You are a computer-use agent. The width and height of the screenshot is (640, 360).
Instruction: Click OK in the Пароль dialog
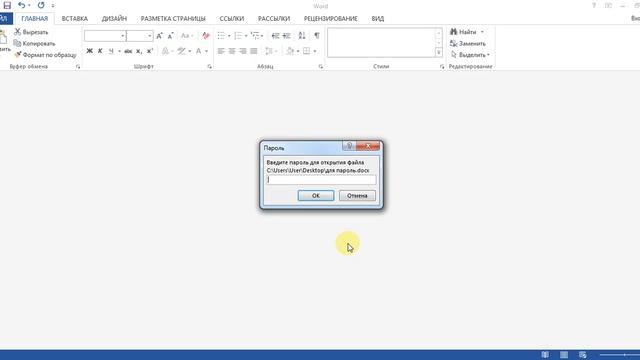(x=316, y=196)
